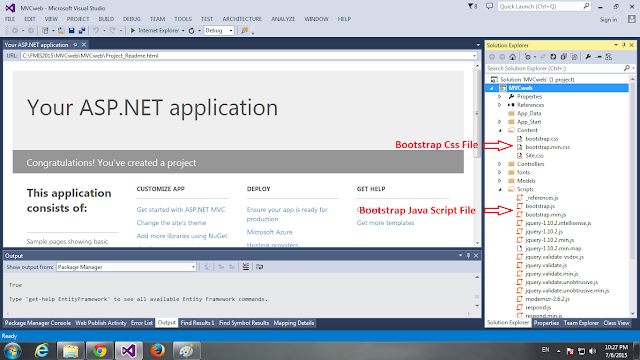Switch to the Class View tab
The height and width of the screenshot is (360, 640).
616,323
